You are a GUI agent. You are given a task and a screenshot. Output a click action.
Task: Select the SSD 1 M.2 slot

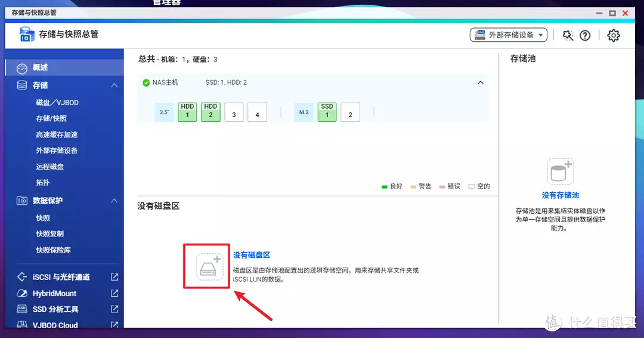[x=327, y=112]
